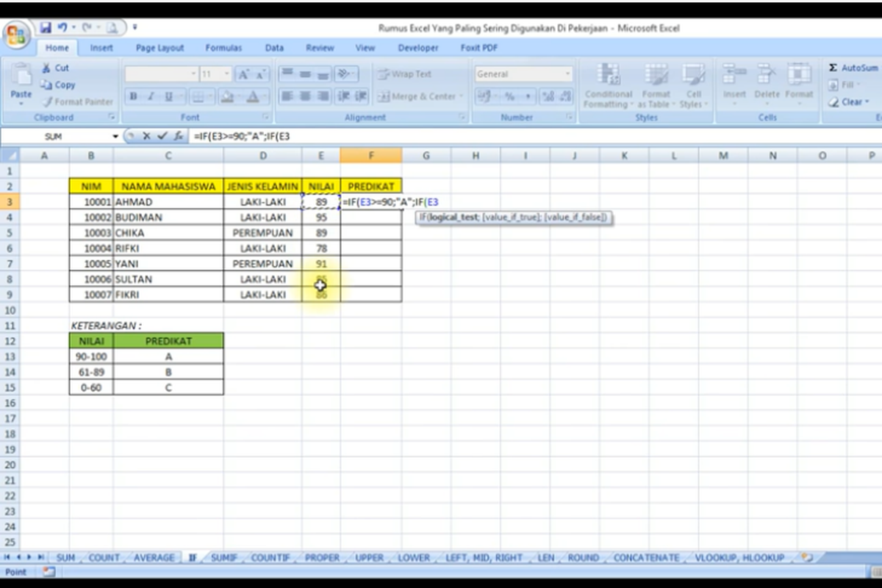Click the Clear button in Editing group
Viewport: 882px width, 588px height.
click(x=850, y=102)
